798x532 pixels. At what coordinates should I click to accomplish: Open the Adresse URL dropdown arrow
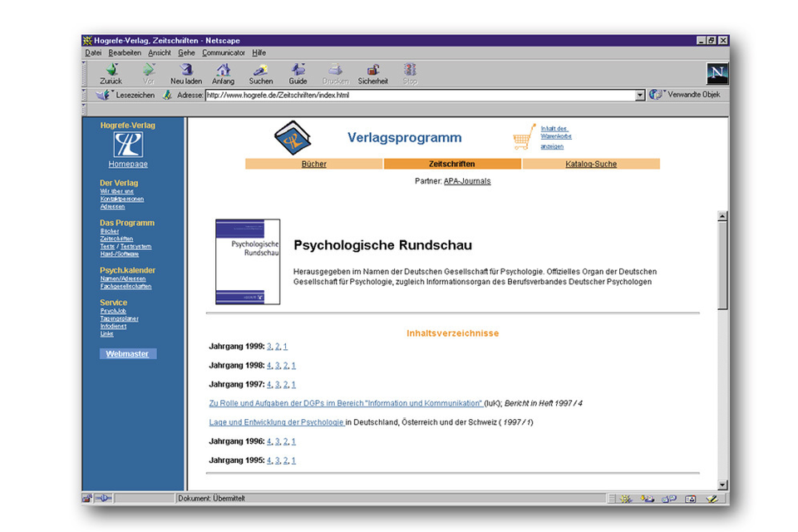coord(640,96)
